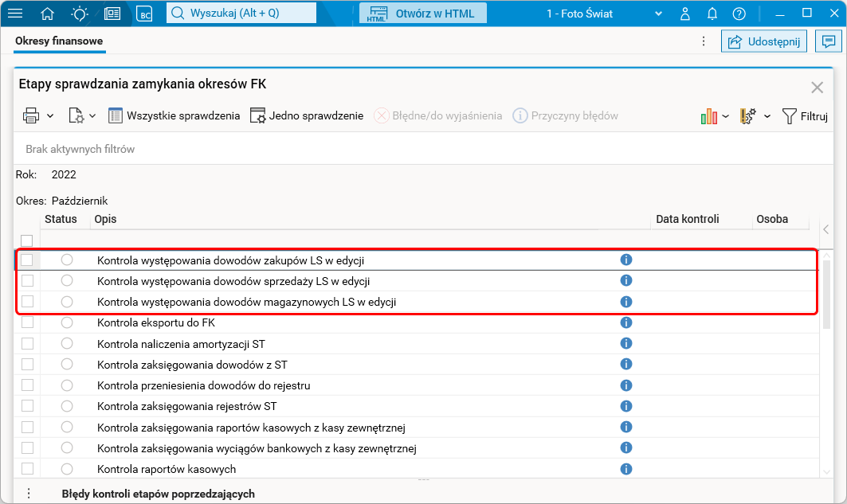The image size is (847, 504).
Task: Click the Udostępnij button
Action: 764,41
